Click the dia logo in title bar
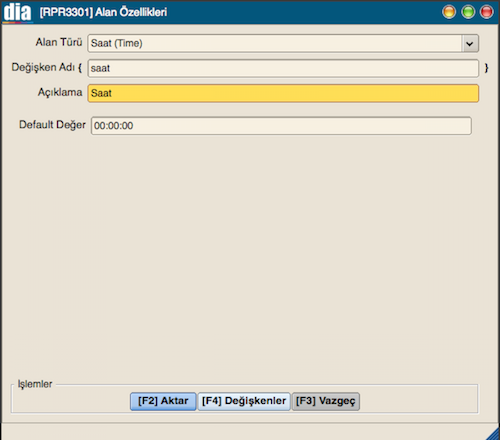Image resolution: width=500 pixels, height=440 pixels. (17, 12)
